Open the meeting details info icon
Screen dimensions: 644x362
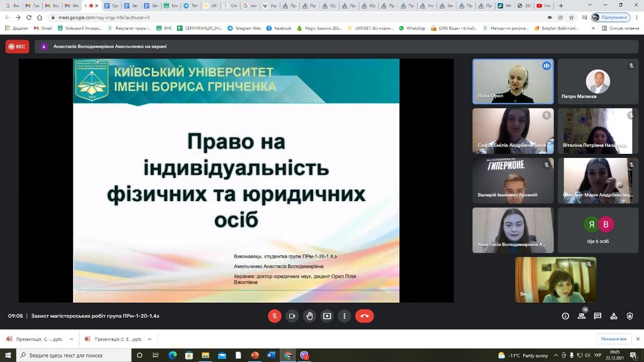565,316
